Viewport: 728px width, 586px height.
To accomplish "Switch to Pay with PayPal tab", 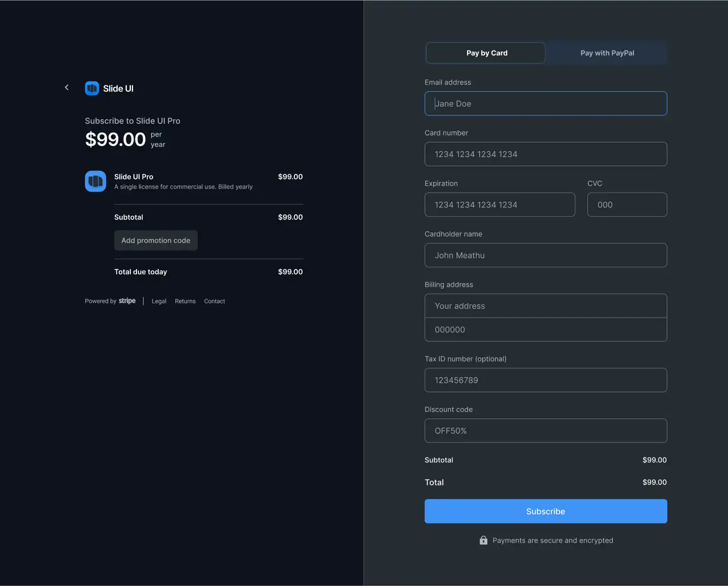I will point(607,53).
